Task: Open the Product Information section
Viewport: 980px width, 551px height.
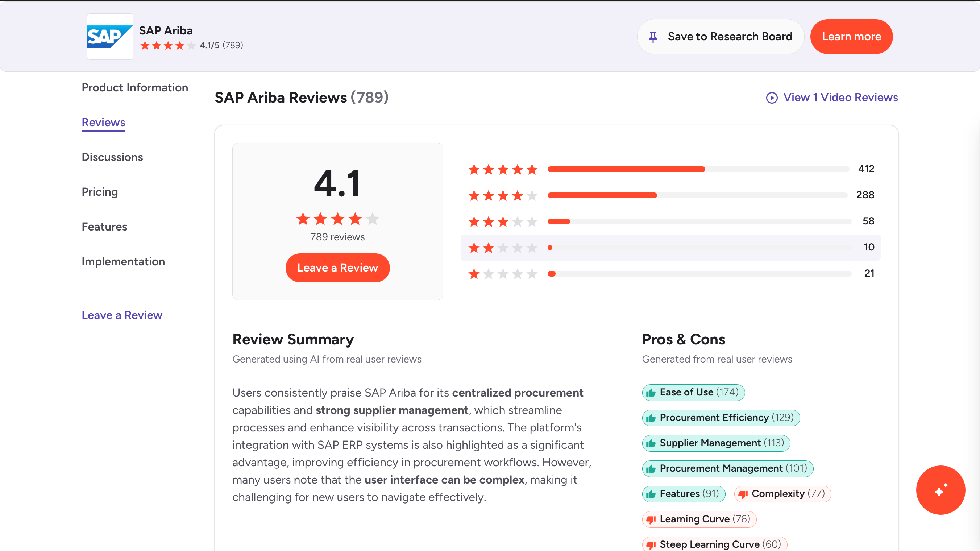Action: click(135, 87)
